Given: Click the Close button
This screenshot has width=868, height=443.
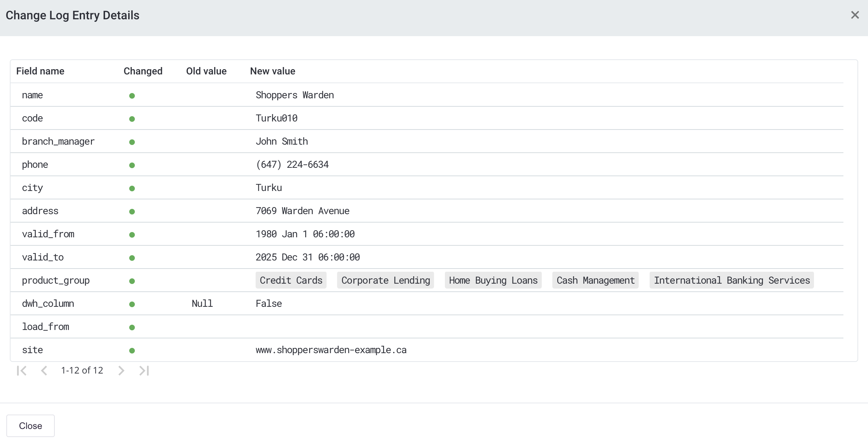Looking at the screenshot, I should tap(30, 426).
